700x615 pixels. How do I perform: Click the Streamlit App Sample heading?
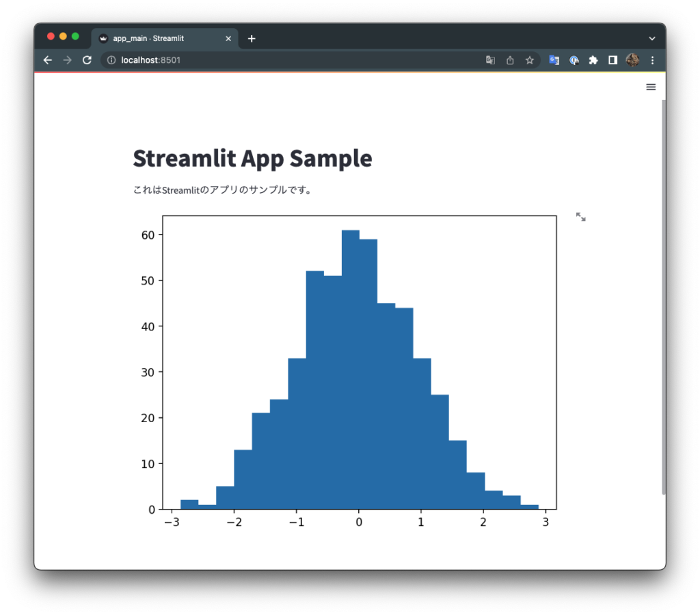point(252,158)
